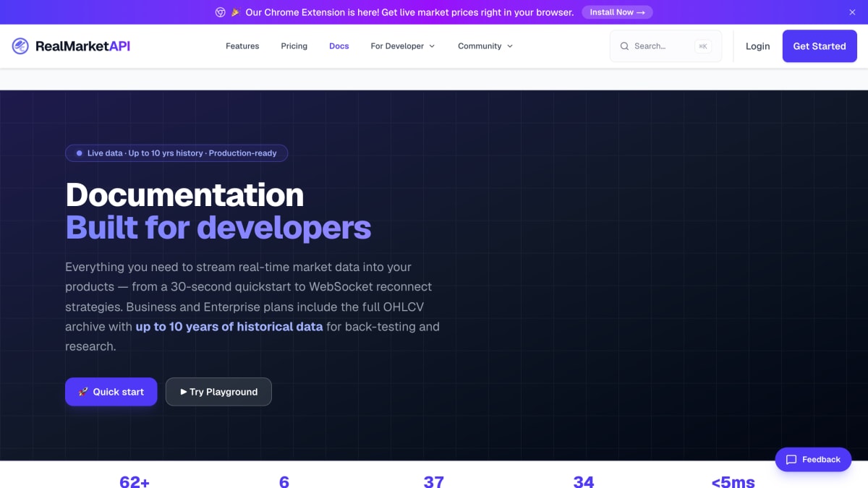
Task: Focus the Search input field
Action: (x=665, y=46)
